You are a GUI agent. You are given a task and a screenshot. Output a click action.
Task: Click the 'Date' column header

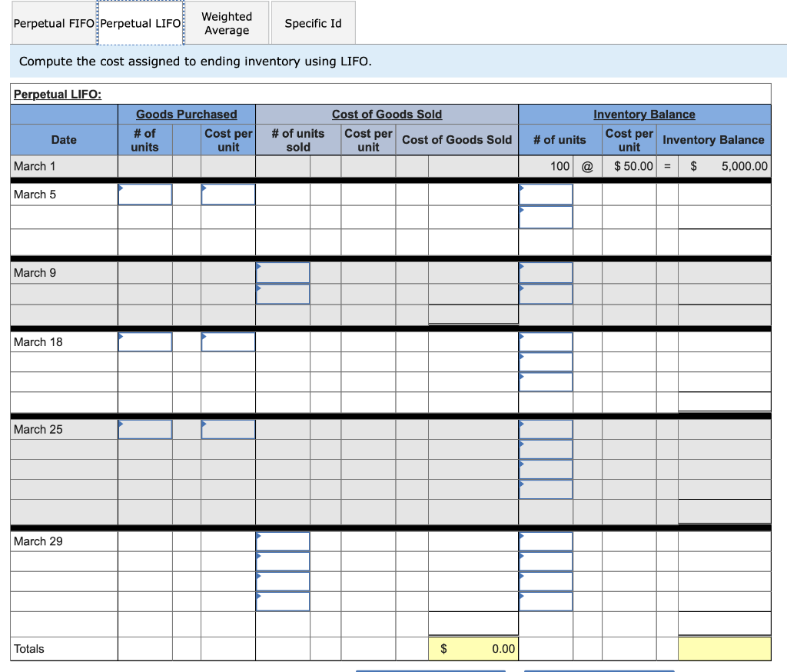click(65, 140)
